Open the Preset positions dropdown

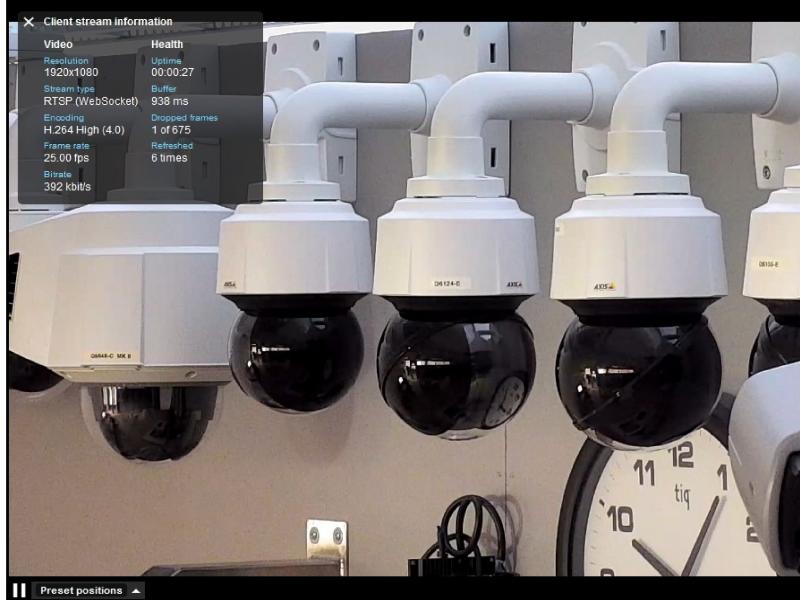88,591
